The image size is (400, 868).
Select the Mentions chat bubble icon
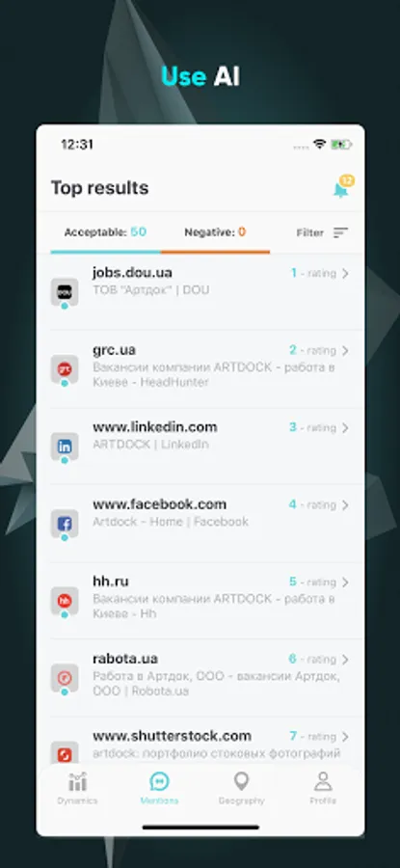[x=159, y=781]
